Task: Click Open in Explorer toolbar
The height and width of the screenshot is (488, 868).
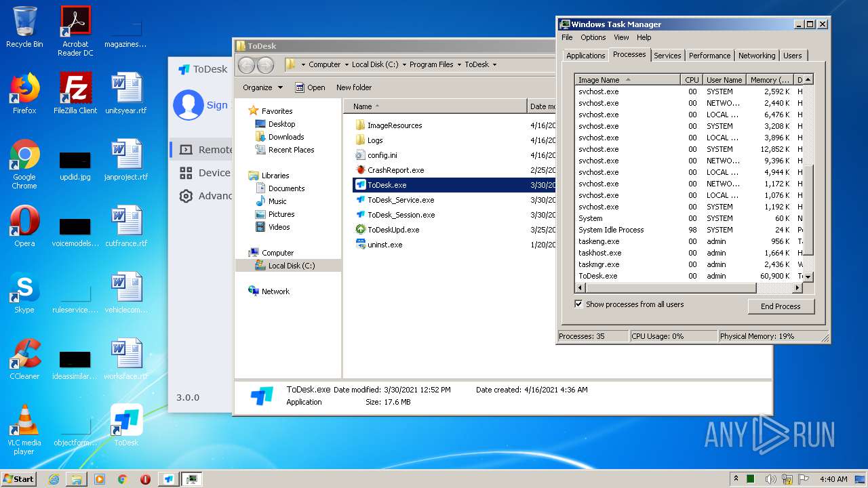Action: 310,87
